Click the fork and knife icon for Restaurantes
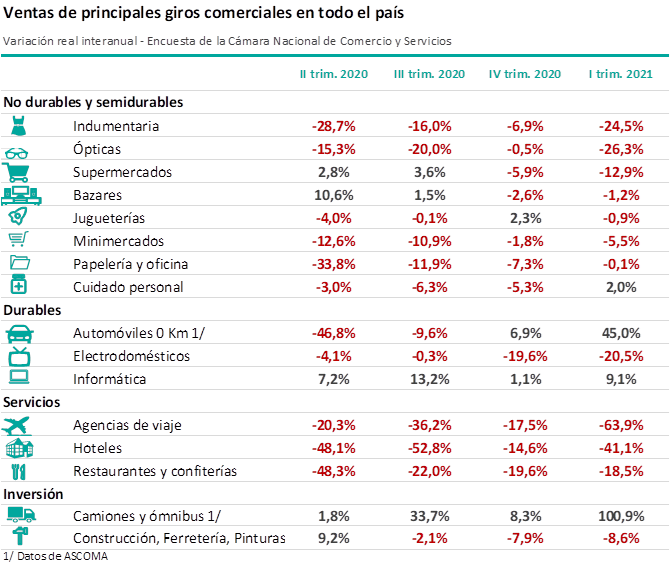 (x=19, y=472)
